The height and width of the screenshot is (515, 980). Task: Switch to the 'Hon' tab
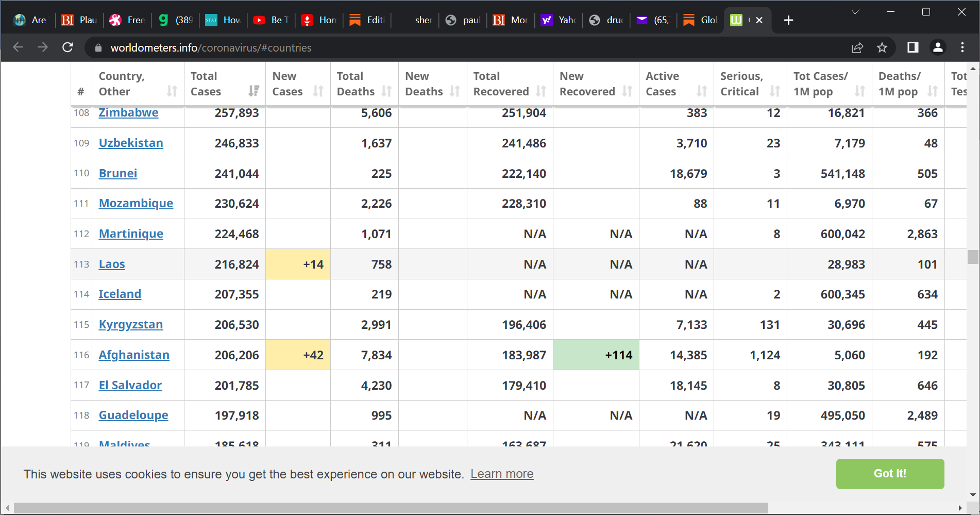319,20
